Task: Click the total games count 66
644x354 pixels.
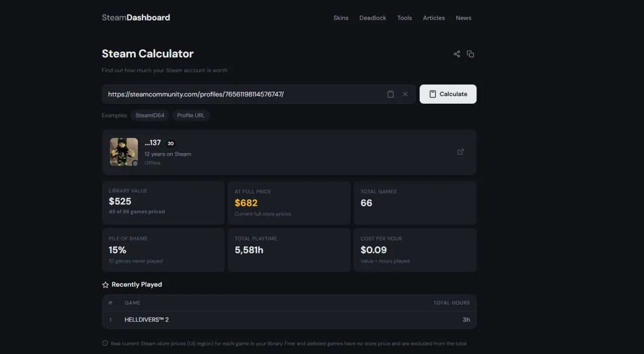Action: click(366, 203)
